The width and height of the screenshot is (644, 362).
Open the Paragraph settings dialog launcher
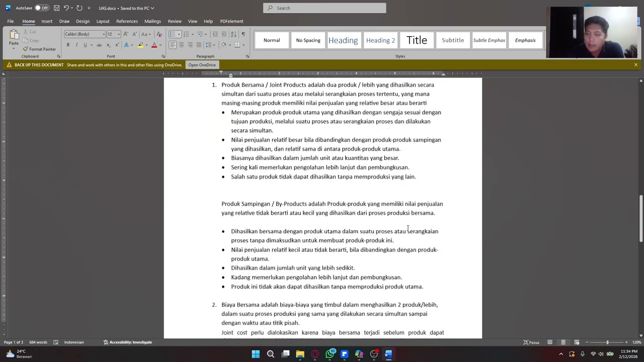click(247, 56)
